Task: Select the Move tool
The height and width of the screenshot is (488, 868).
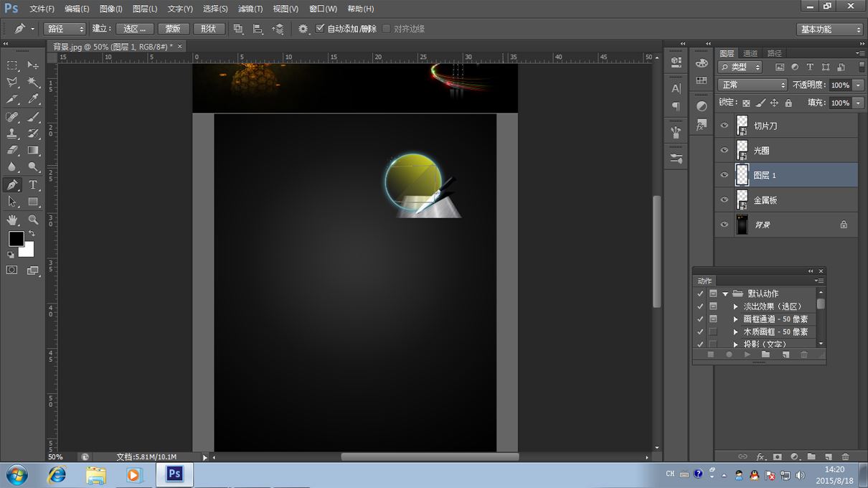Action: (33, 65)
